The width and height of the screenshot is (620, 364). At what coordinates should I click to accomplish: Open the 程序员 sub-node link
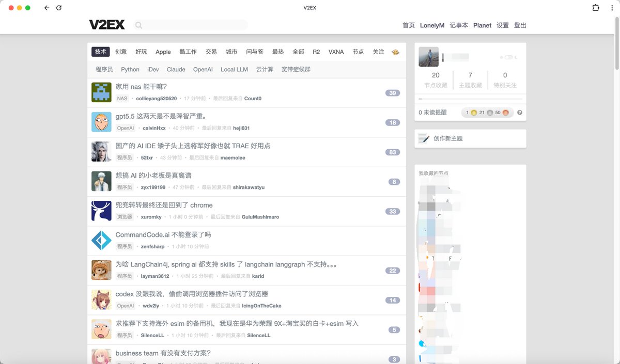104,69
